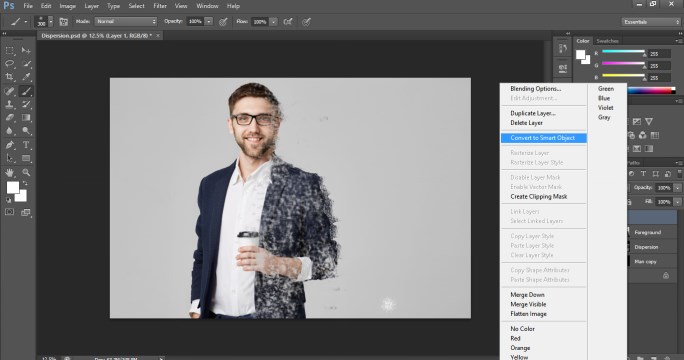Select the Dodge tool
Image resolution: width=684 pixels, height=360 pixels.
(26, 130)
